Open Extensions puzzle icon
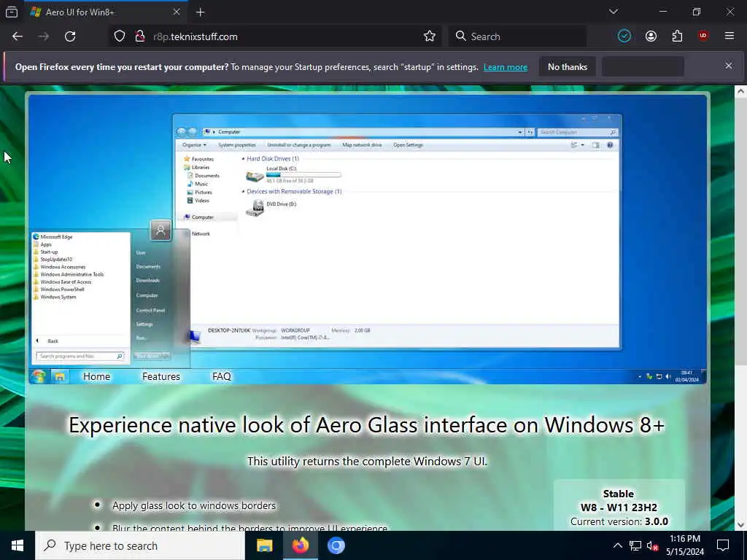 coord(677,36)
